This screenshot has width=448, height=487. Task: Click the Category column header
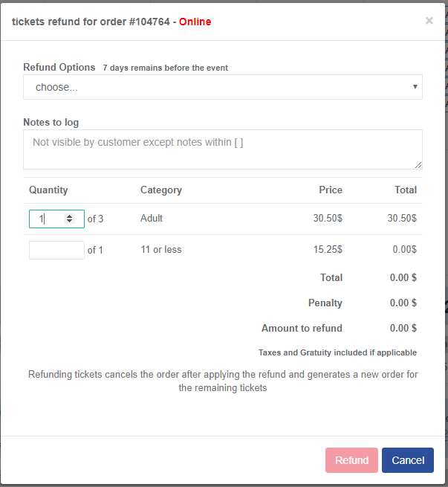click(161, 190)
